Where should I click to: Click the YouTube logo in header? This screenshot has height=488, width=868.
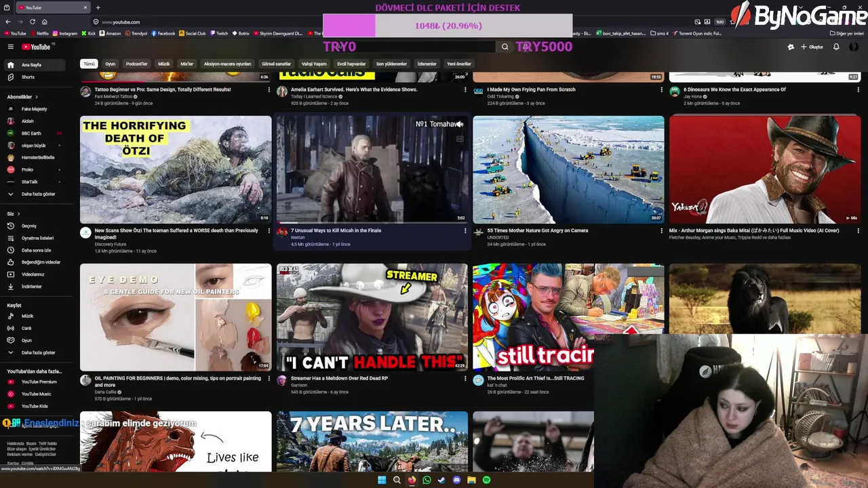[x=36, y=47]
